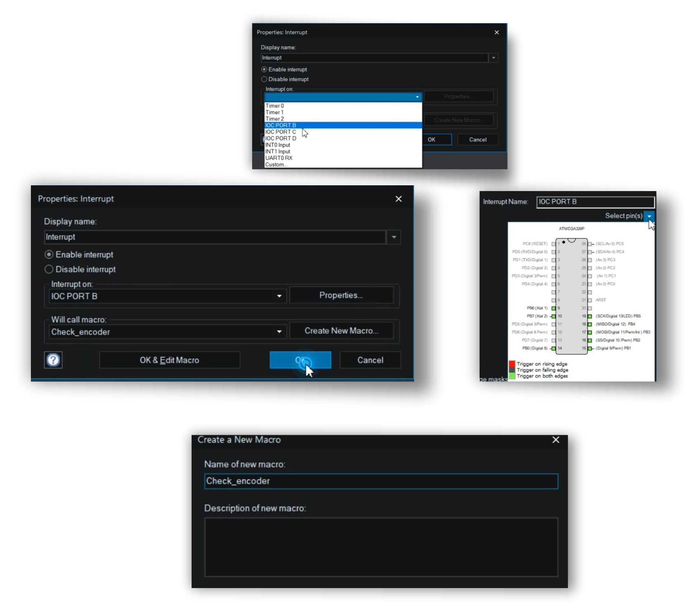700x614 pixels.
Task: Click red rising edge legend swatch
Action: click(x=512, y=364)
